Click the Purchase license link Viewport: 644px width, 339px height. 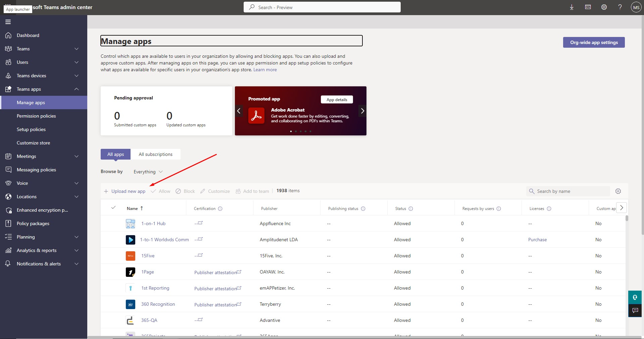(537, 240)
